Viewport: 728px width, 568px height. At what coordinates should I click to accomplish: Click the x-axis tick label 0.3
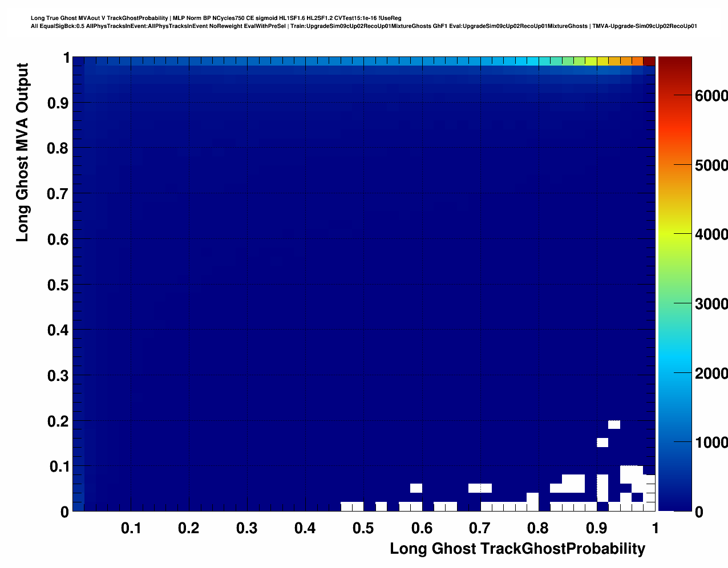(x=247, y=528)
